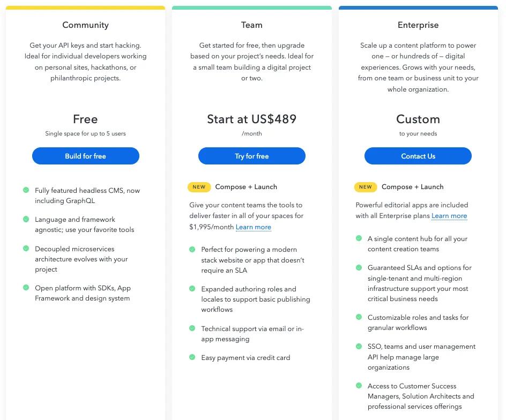Click the 'Compose + Launch' label in Team column
This screenshot has height=420, width=506.
point(246,187)
